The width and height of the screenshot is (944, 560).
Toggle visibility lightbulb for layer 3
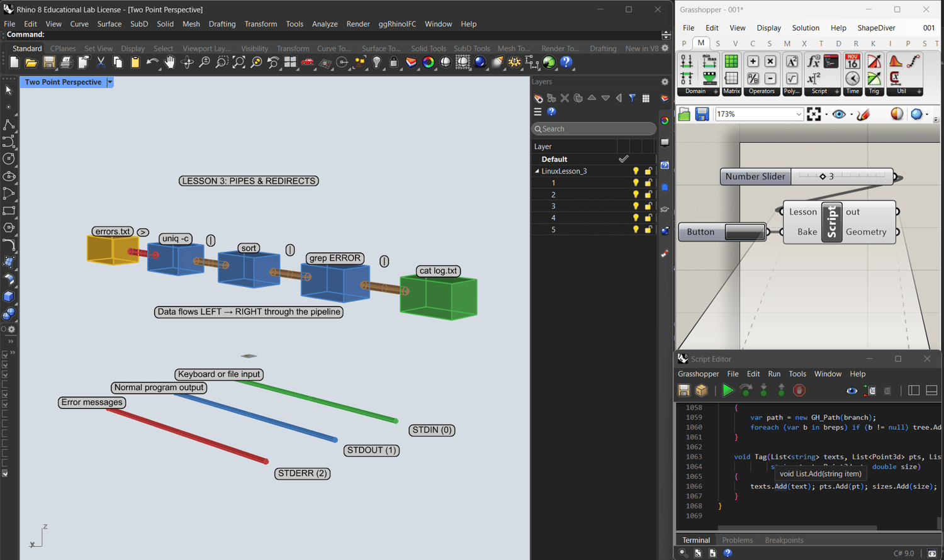(636, 206)
